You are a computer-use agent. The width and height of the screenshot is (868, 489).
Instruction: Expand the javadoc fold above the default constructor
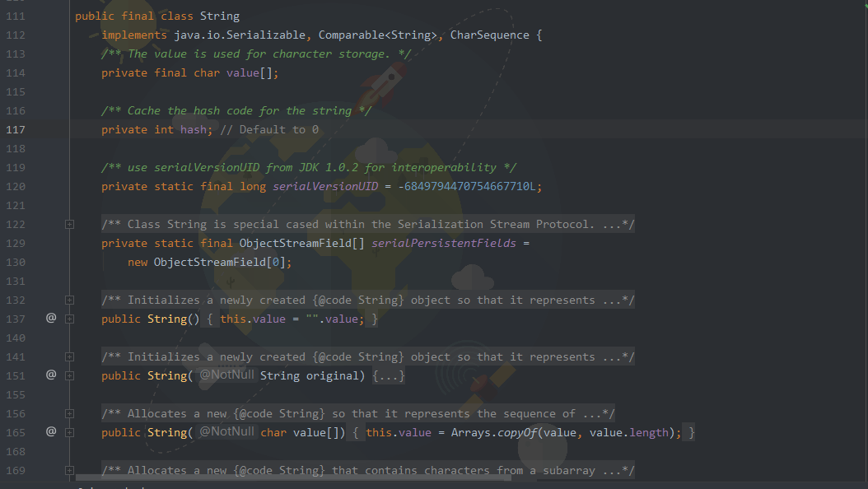69,300
